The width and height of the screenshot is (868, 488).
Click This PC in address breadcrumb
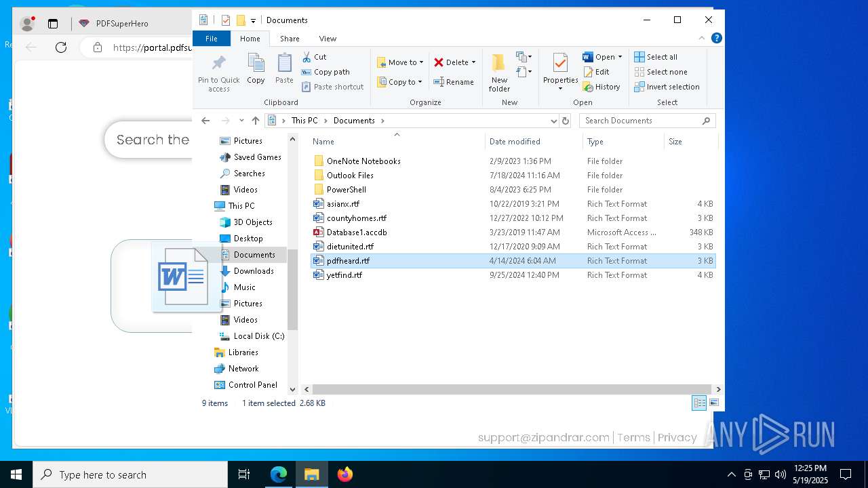tap(304, 121)
